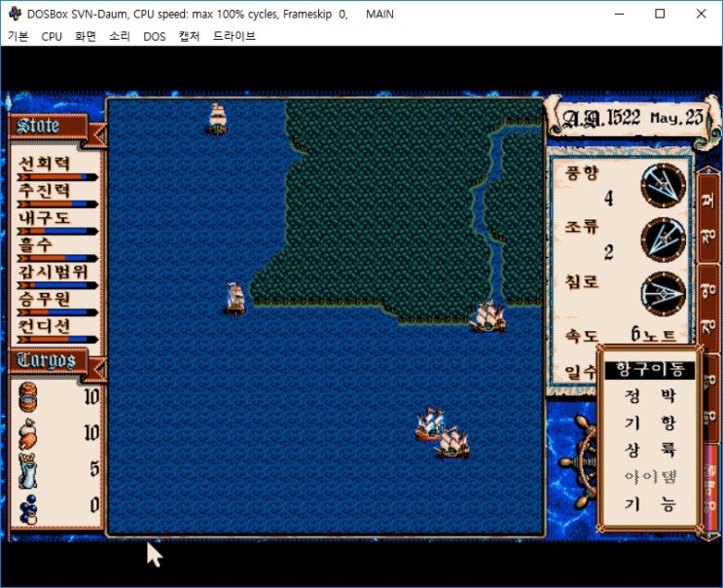Click the 컨디션 status bar

pyautogui.click(x=57, y=340)
